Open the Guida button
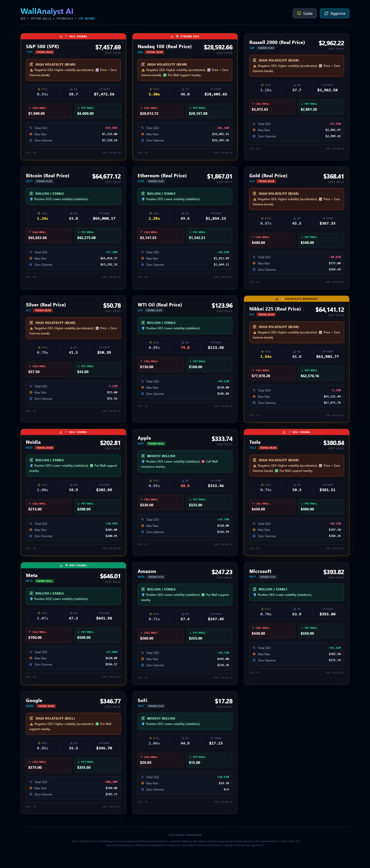Image resolution: width=370 pixels, height=868 pixels. pyautogui.click(x=304, y=13)
